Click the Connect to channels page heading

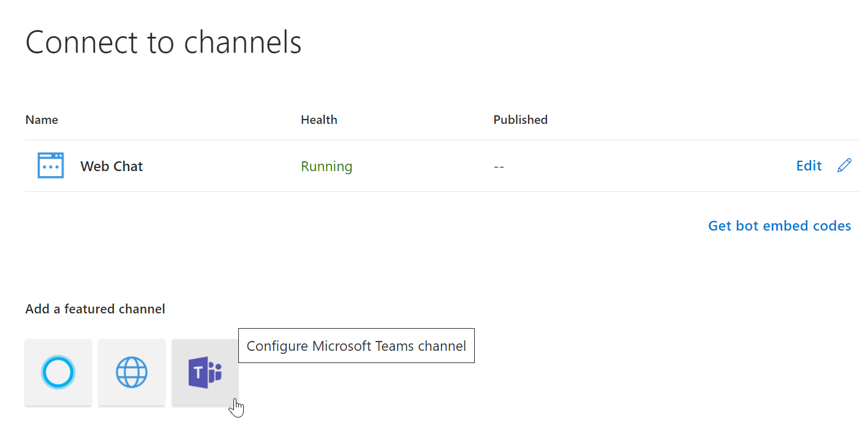point(164,42)
